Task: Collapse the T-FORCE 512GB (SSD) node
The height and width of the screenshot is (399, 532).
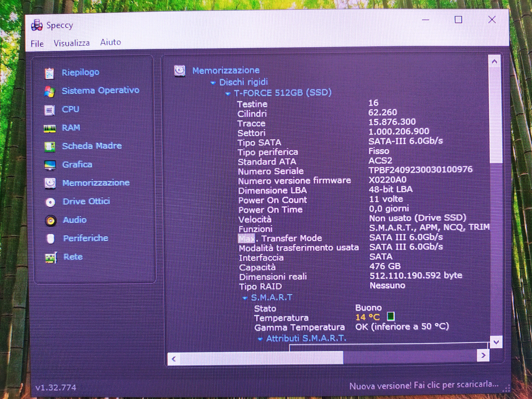Action: 228,94
